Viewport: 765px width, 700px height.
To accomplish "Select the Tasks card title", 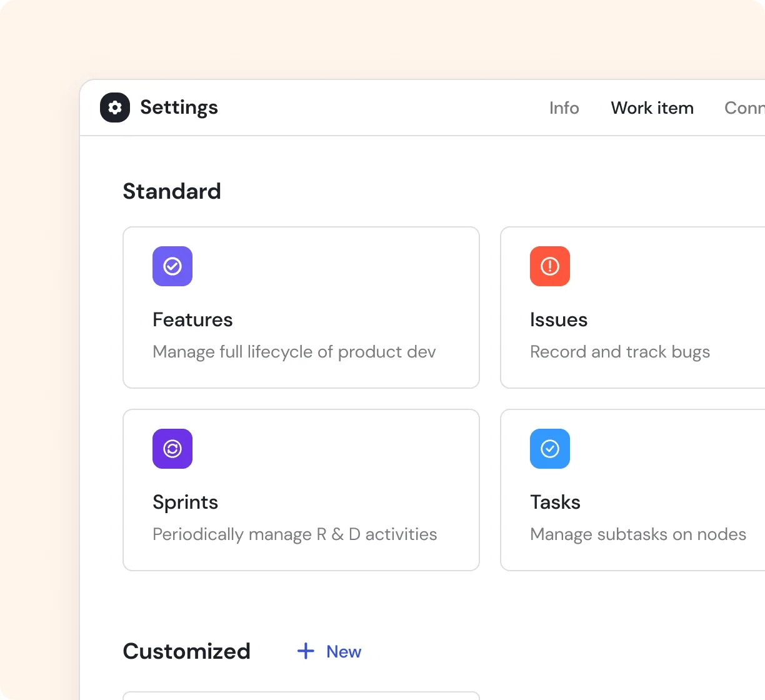I will (555, 502).
